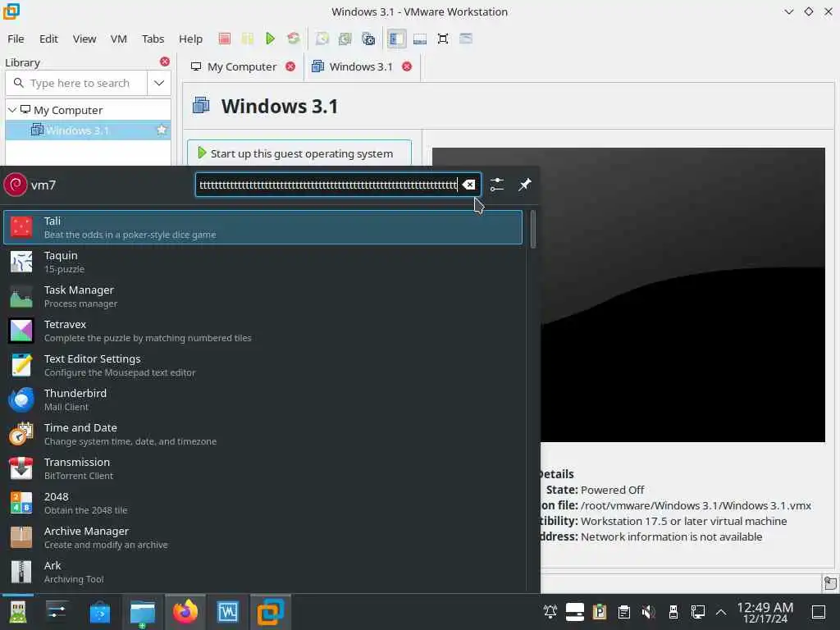Click the Take Snapshot toolbar icon
The image size is (840, 630).
pyautogui.click(x=322, y=39)
